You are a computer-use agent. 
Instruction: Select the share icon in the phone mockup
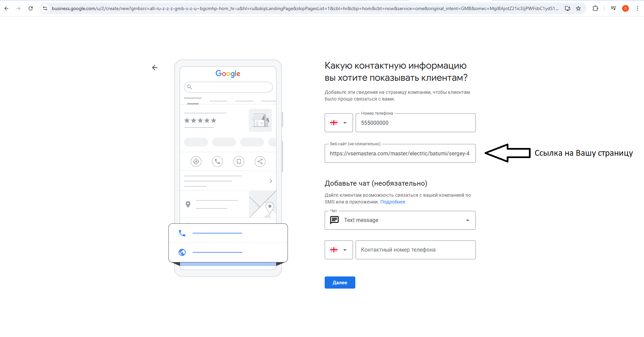260,161
